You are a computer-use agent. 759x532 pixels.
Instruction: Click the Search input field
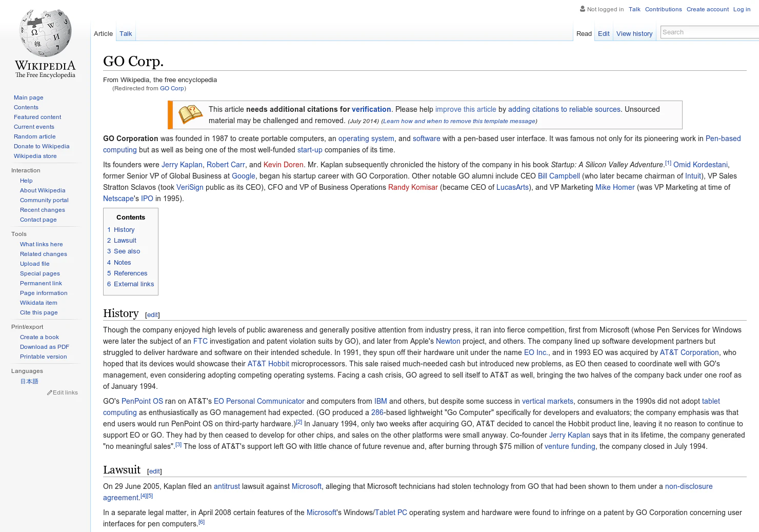(x=710, y=32)
